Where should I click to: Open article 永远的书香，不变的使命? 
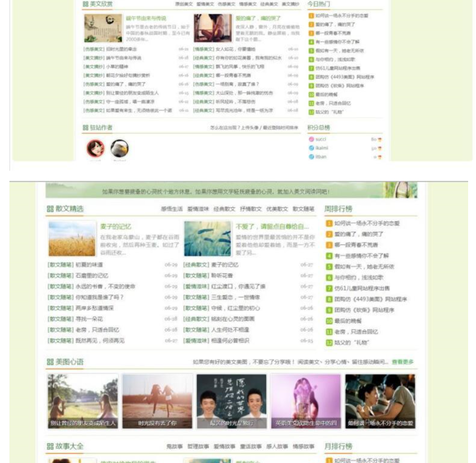(105, 286)
